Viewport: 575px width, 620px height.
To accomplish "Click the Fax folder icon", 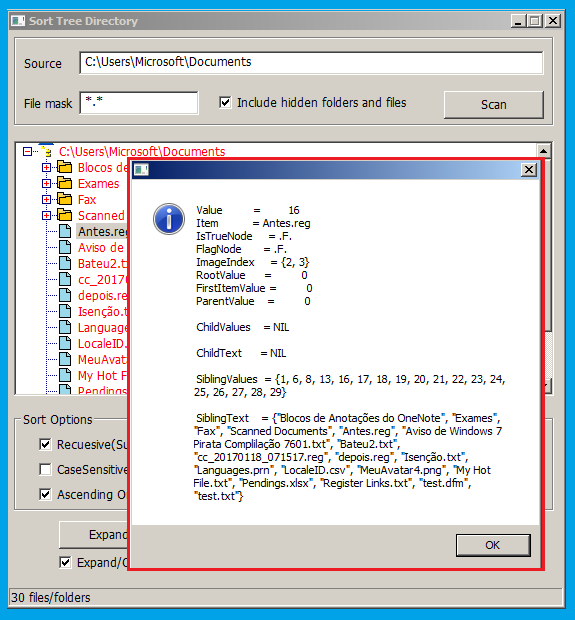I will [64, 199].
